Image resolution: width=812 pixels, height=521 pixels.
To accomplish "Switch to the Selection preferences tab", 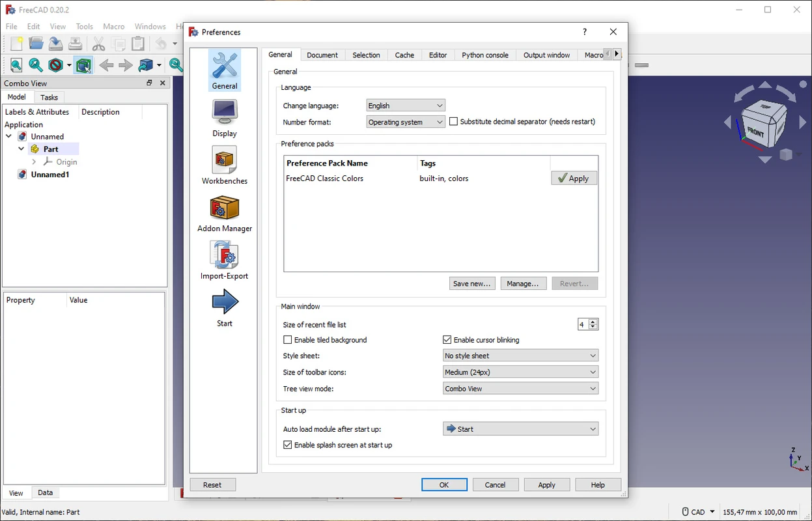I will pos(366,55).
